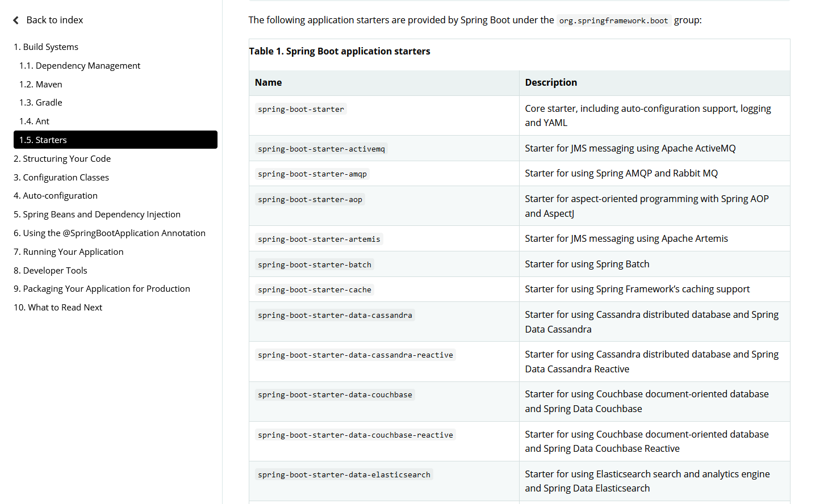This screenshot has height=504, width=828.
Task: Click the org.springframework.boot code text
Action: 614,20
